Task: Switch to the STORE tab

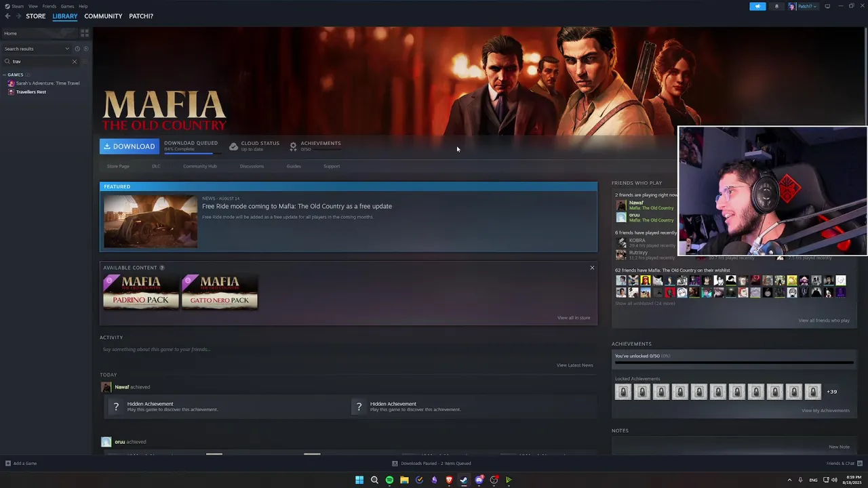Action: [35, 16]
